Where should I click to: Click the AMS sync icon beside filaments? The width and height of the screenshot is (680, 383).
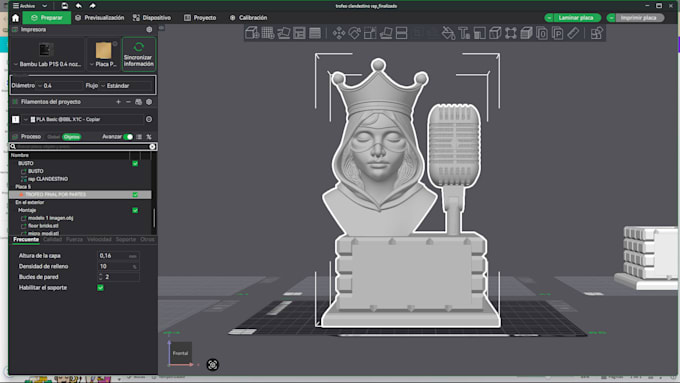coord(139,102)
